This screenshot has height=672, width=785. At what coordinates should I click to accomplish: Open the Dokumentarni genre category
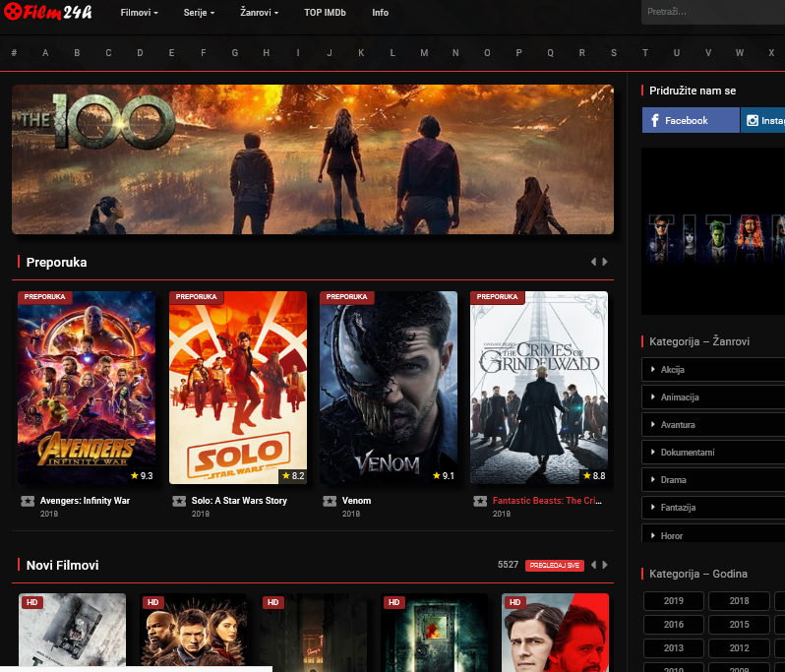point(713,453)
